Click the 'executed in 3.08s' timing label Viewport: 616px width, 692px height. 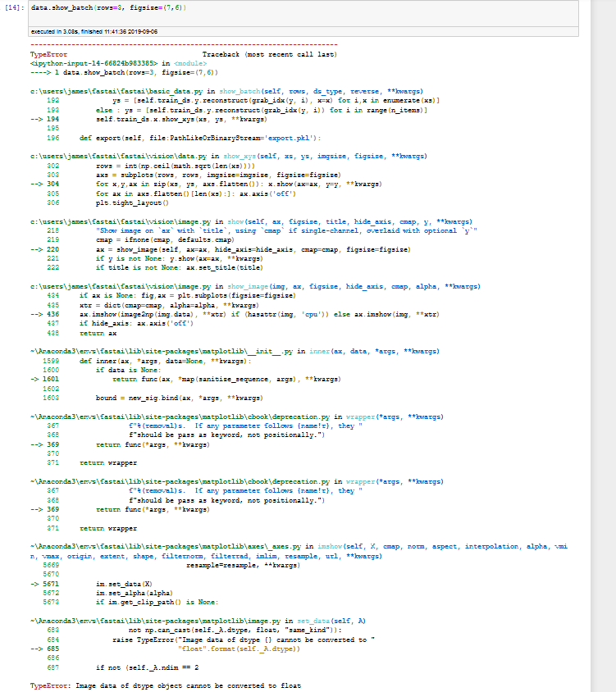click(x=90, y=31)
